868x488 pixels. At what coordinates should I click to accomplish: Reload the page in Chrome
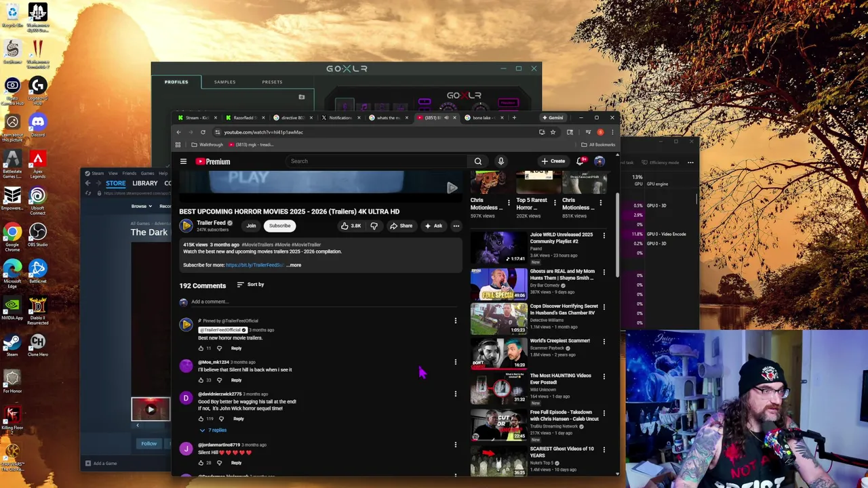pos(203,132)
